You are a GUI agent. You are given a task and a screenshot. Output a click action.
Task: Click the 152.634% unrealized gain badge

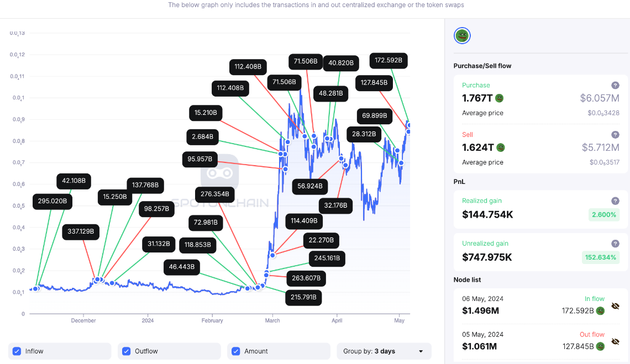click(x=599, y=257)
